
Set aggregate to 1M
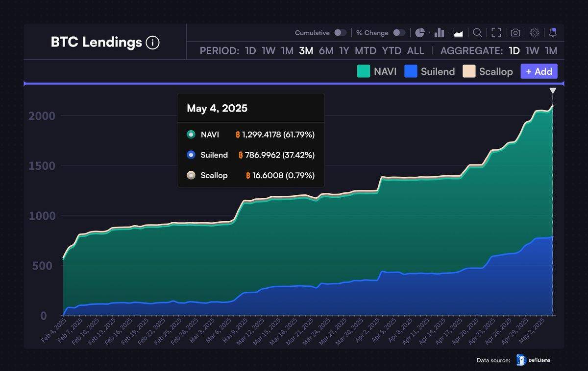coord(551,51)
